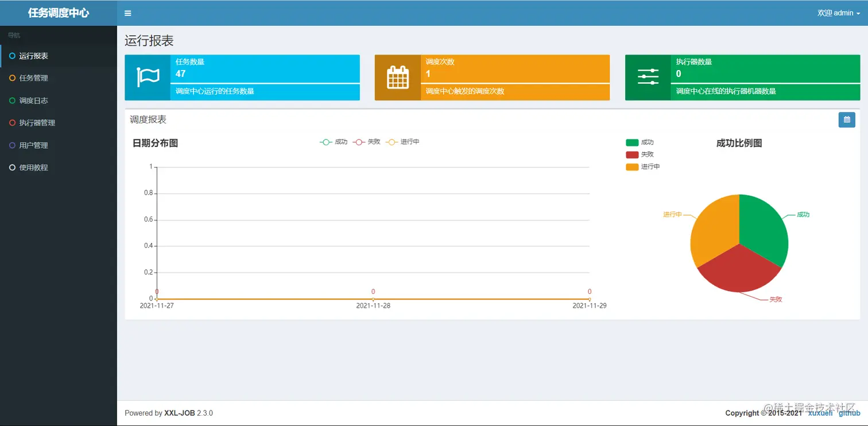Toggle 失败 series in the line chart legend
Screen dimensions: 868x426
(x=367, y=142)
